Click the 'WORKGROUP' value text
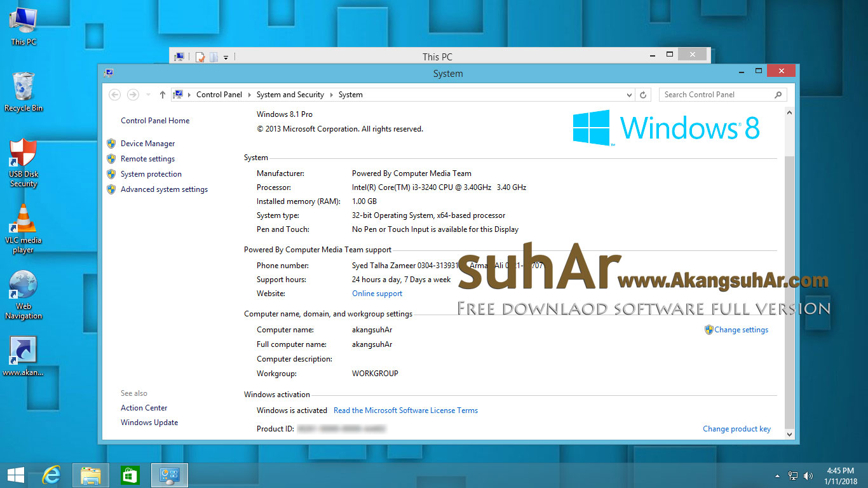The width and height of the screenshot is (868, 488). [375, 374]
